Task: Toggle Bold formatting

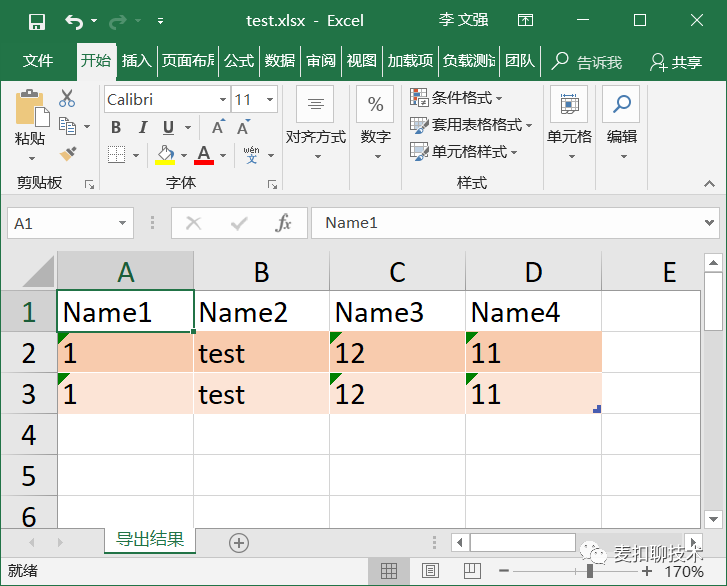Action: click(116, 127)
